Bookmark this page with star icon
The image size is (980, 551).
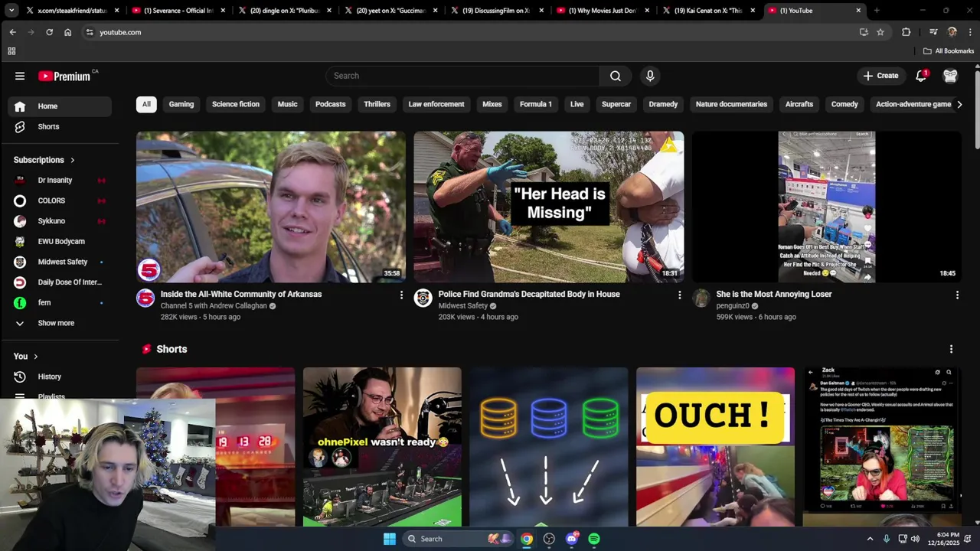click(x=880, y=32)
